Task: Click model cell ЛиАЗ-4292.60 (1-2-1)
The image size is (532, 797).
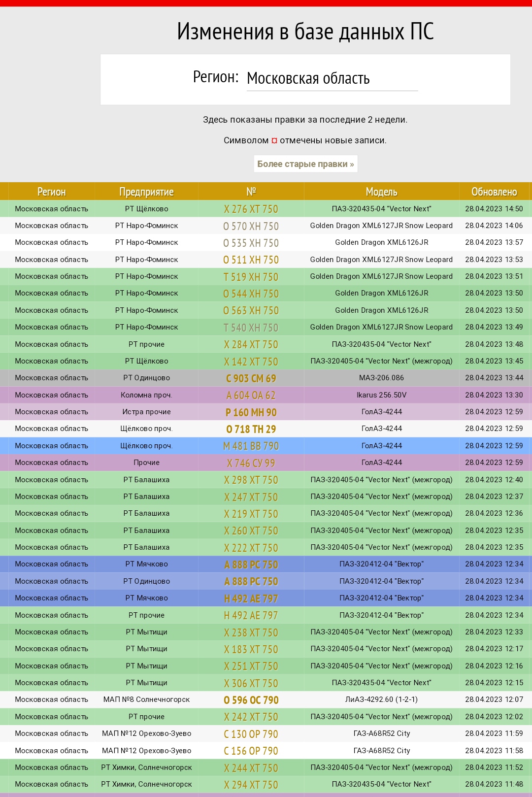Action: pos(381,699)
